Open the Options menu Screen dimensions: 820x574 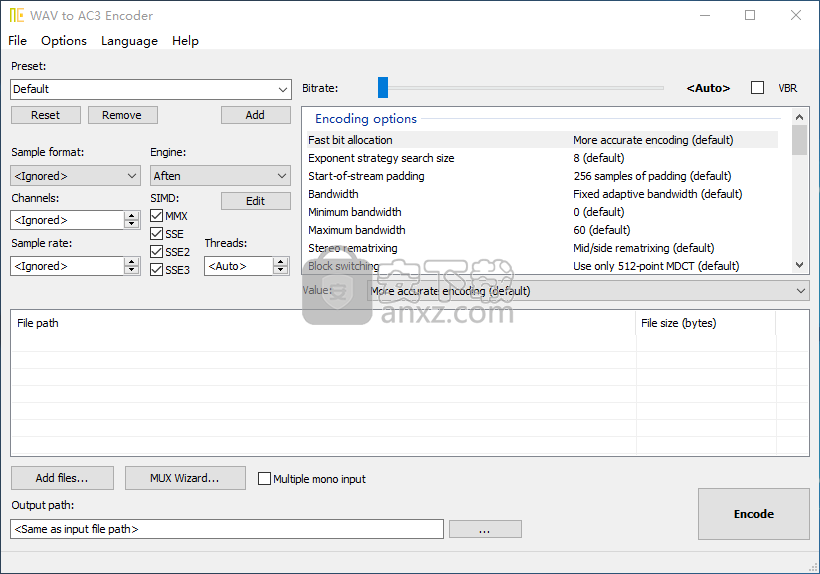[x=64, y=41]
